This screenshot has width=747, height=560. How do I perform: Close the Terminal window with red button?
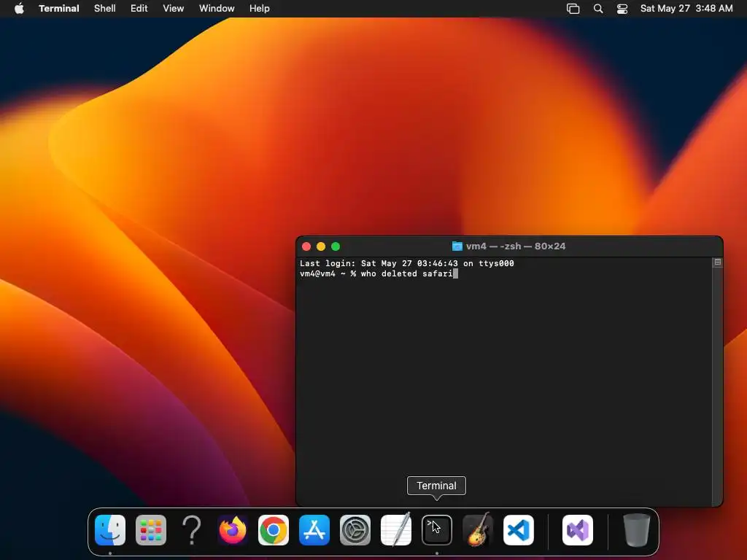pyautogui.click(x=306, y=246)
